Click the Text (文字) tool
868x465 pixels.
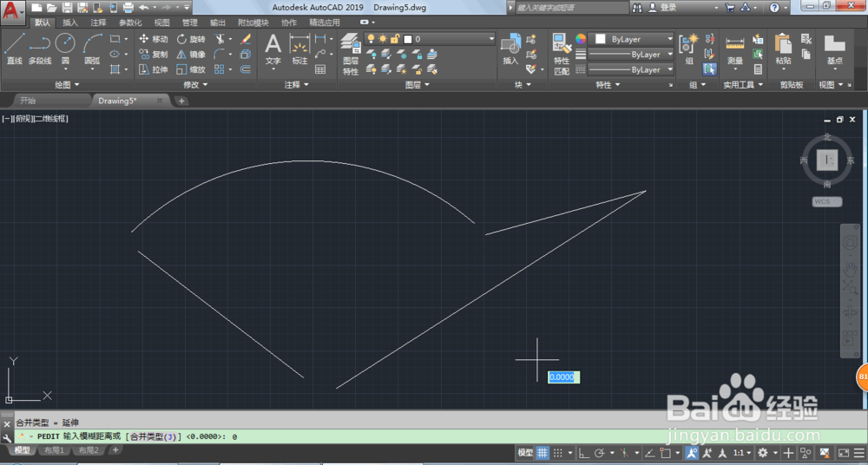pos(273,49)
